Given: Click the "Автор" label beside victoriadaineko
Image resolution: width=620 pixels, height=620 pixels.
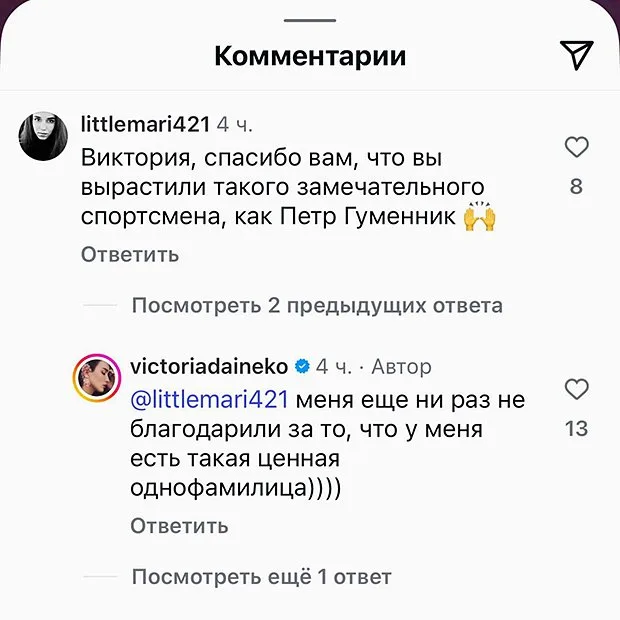Looking at the screenshot, I should point(401,367).
